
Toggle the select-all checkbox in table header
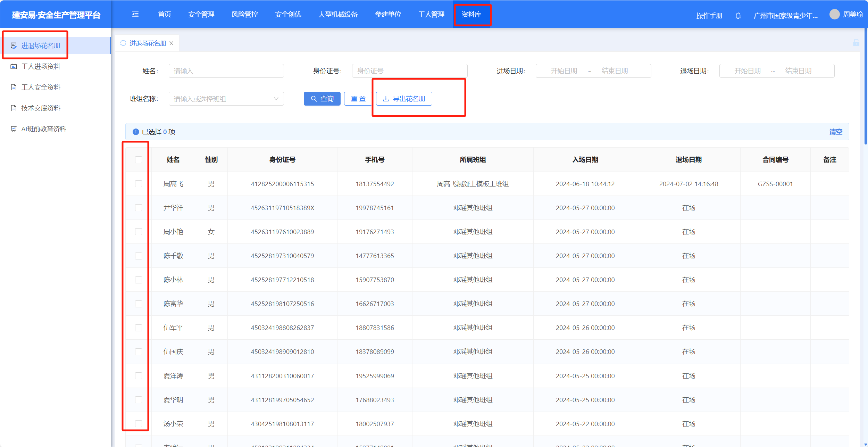[139, 160]
